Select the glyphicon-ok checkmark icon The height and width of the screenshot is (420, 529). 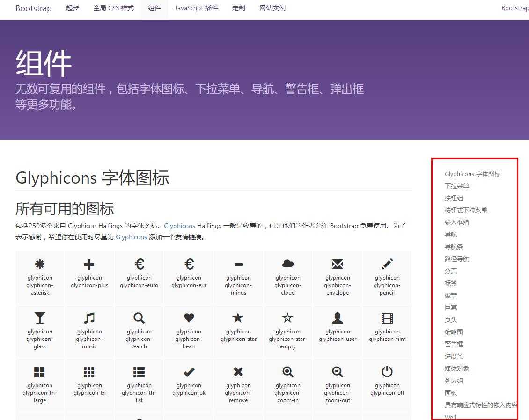tap(189, 372)
